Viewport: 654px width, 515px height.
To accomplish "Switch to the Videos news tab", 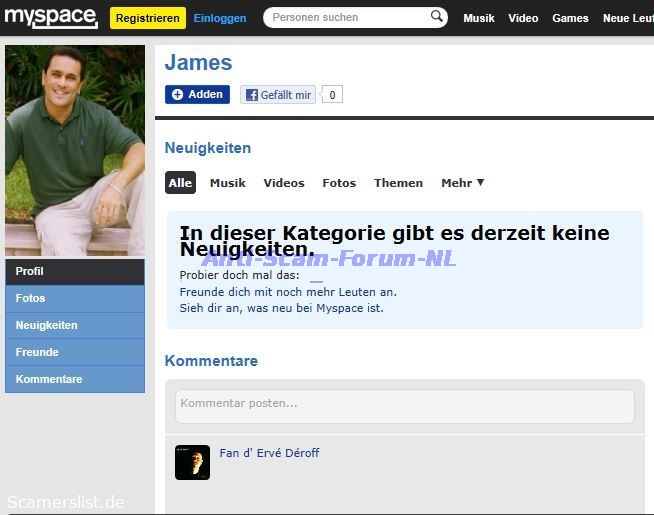I will 284,183.
